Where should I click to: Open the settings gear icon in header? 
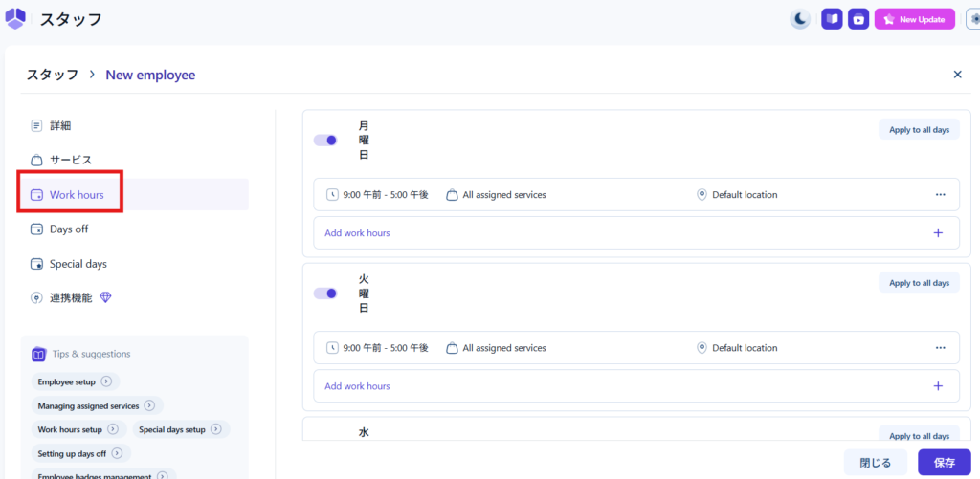pos(973,19)
